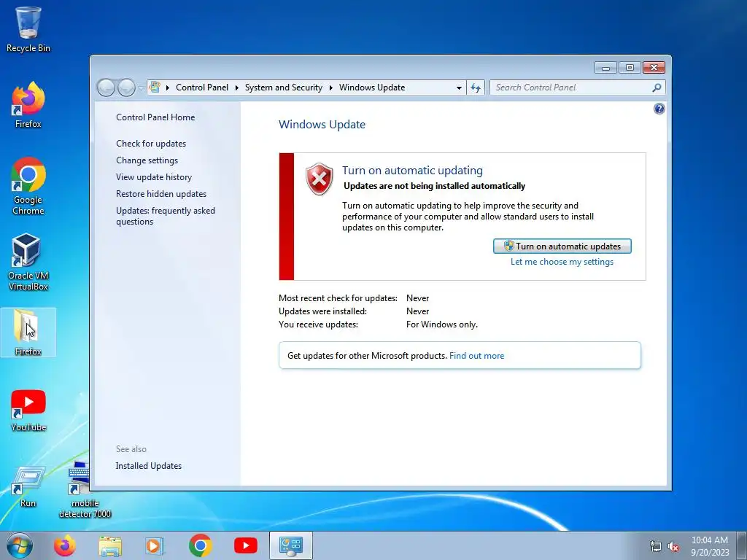747x560 pixels.
Task: Expand the arrow before Control Panel breadcrumb
Action: point(168,87)
